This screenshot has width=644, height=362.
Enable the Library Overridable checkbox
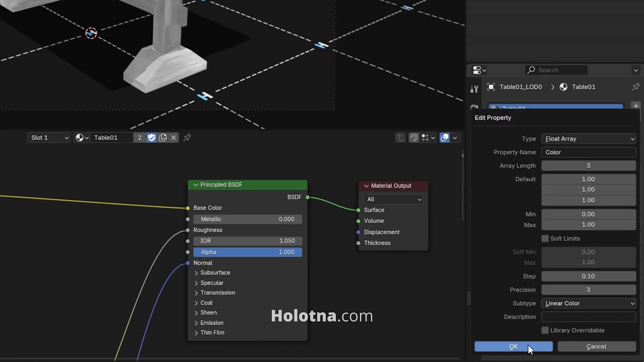click(x=545, y=330)
